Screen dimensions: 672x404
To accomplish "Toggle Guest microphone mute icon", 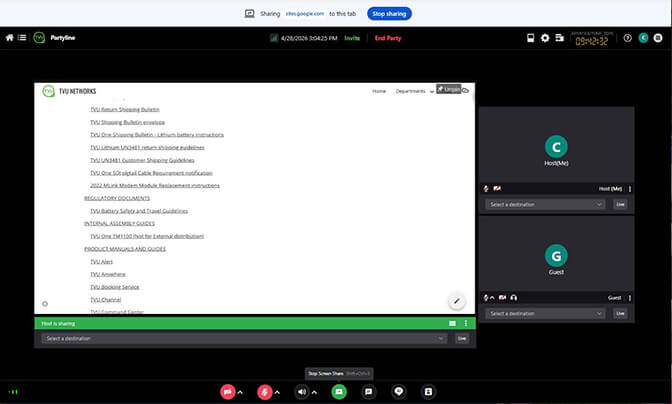I will [x=486, y=298].
